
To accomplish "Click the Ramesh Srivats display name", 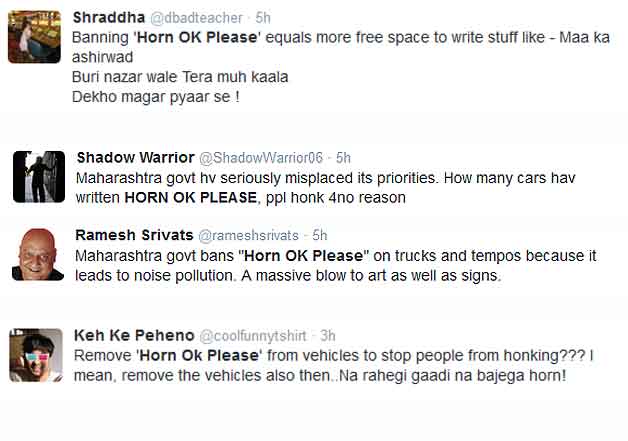I will click(x=134, y=235).
